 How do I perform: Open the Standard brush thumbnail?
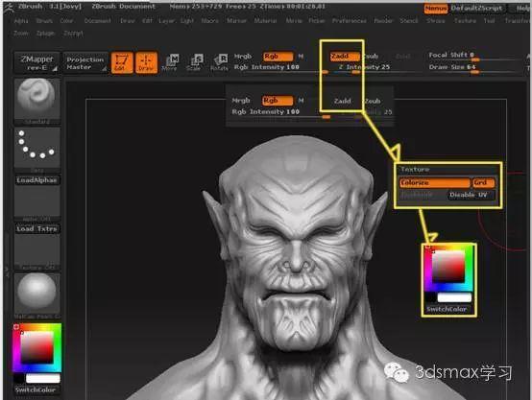37,101
